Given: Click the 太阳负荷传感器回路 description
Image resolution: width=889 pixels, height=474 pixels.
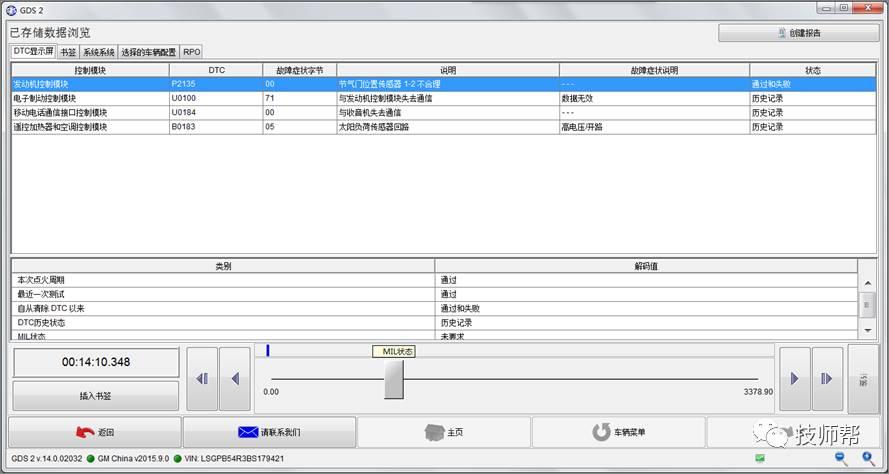Looking at the screenshot, I should [374, 127].
